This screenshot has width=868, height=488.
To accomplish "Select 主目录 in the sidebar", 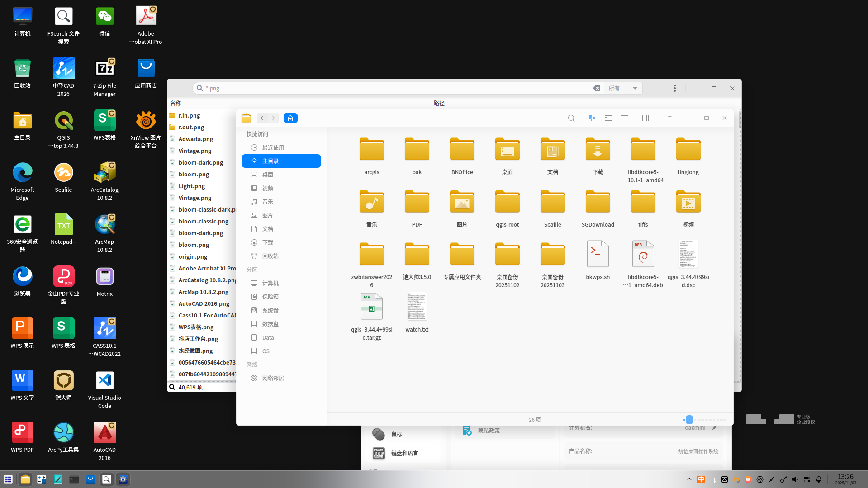I will (281, 161).
